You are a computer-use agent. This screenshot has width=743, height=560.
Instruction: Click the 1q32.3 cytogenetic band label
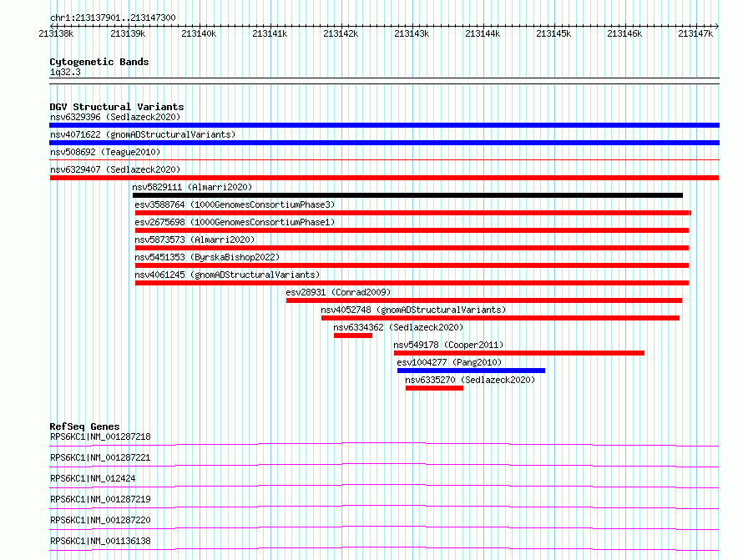[65, 72]
